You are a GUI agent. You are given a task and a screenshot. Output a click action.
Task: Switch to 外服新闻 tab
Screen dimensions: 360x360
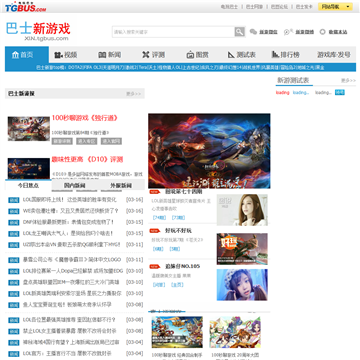pyautogui.click(x=121, y=185)
